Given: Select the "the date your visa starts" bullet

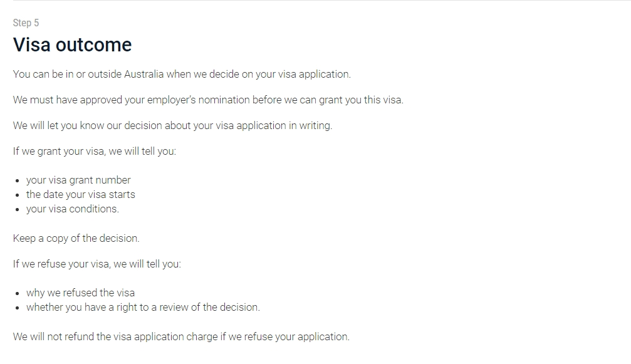Looking at the screenshot, I should pos(80,194).
